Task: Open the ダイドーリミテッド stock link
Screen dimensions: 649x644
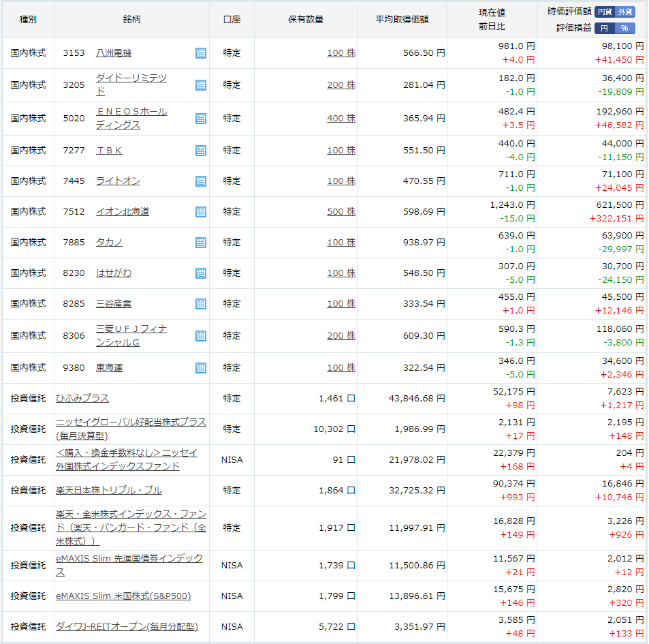Action: (x=131, y=85)
